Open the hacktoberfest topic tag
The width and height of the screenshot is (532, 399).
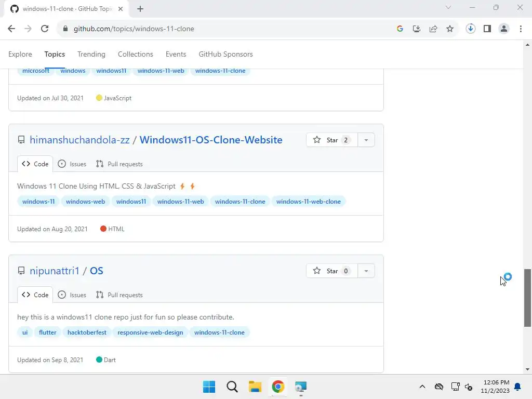pyautogui.click(x=87, y=332)
